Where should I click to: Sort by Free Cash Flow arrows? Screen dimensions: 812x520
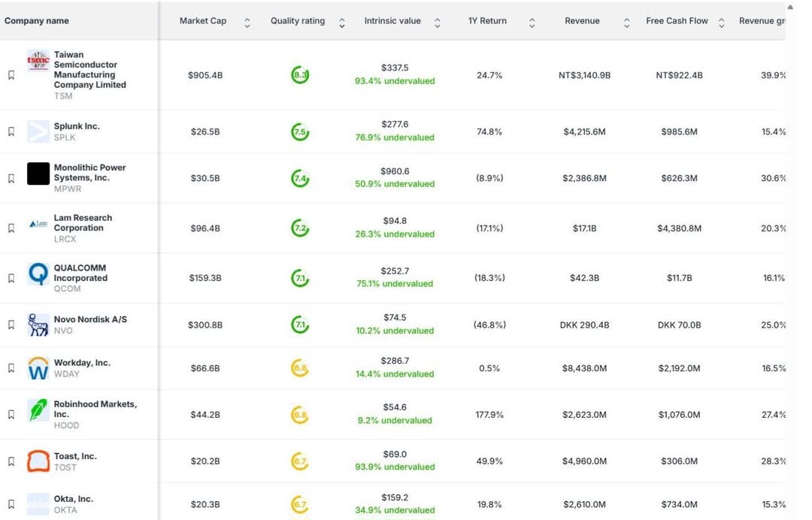(x=721, y=23)
